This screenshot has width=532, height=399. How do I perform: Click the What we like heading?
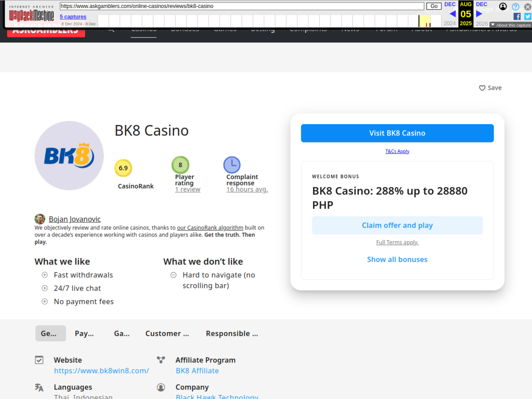(x=62, y=261)
